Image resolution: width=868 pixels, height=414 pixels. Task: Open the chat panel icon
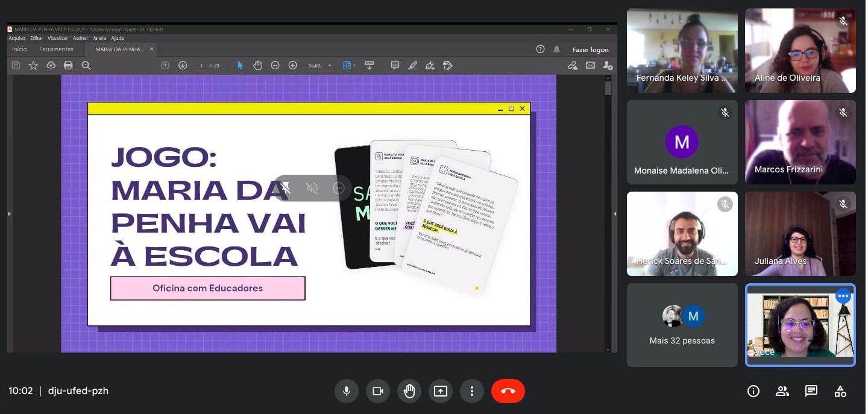pos(811,391)
